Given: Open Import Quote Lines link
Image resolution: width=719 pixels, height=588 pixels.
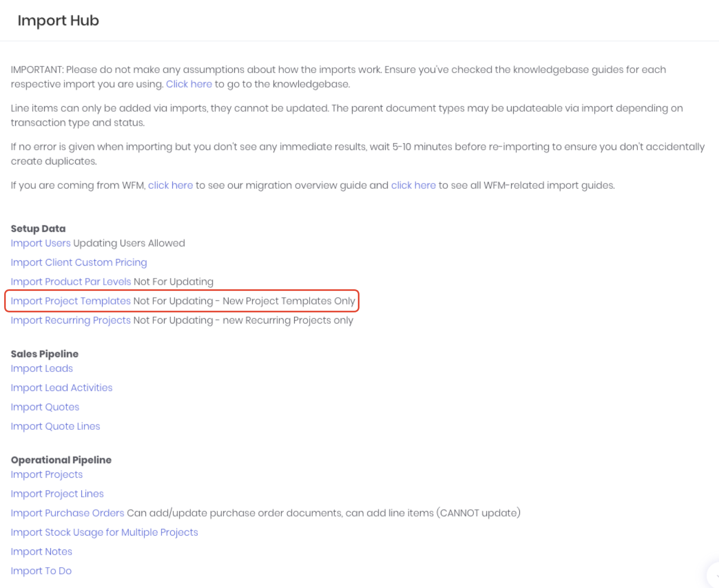Looking at the screenshot, I should [x=55, y=426].
